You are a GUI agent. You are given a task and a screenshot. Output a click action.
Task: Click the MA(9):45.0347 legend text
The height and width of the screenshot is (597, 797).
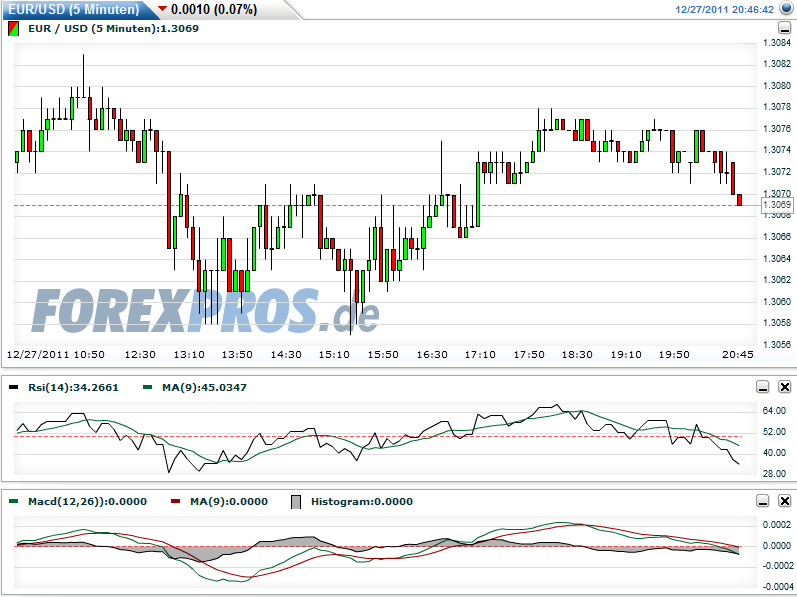[204, 387]
